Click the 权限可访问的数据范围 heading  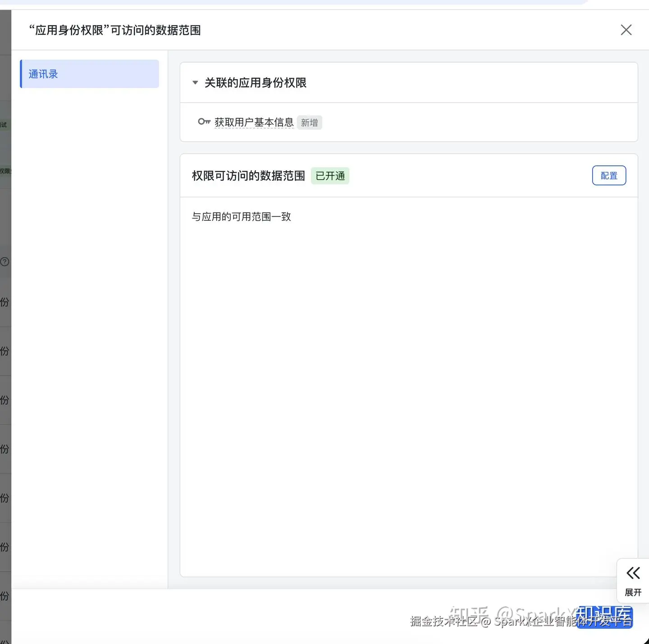coord(248,176)
